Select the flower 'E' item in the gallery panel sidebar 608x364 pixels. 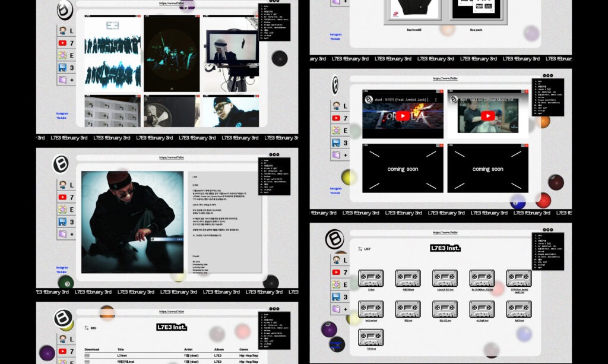pos(66,55)
